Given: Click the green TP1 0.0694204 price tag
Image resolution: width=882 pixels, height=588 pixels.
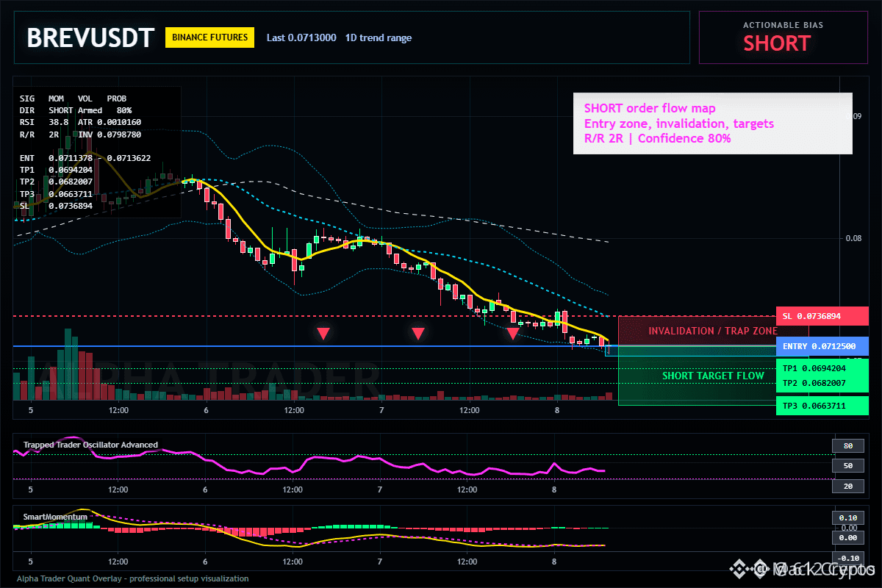Looking at the screenshot, I should 824,368.
